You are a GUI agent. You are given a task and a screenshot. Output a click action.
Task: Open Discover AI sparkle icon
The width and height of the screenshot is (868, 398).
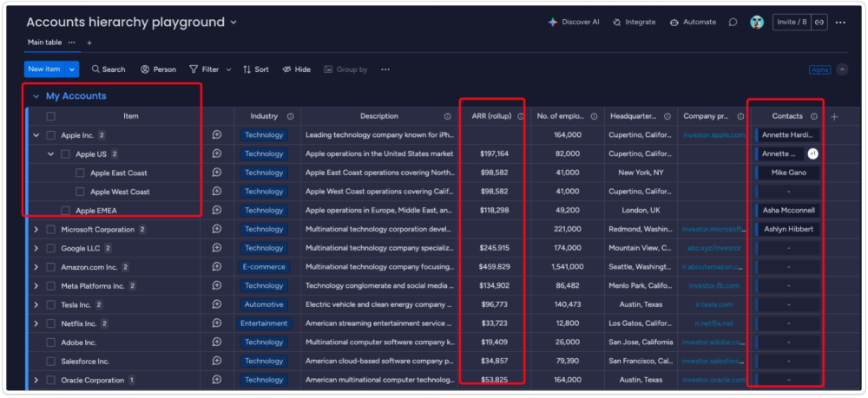pos(552,23)
